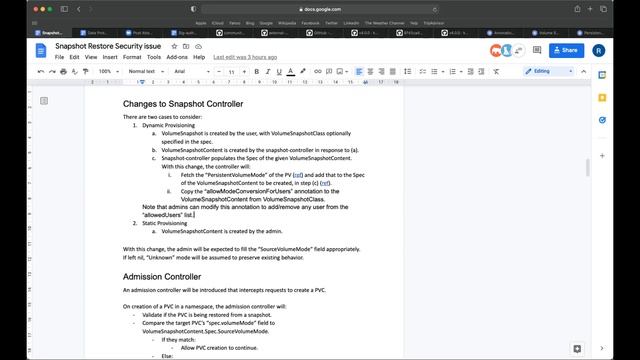Open the Edit menu
Viewport: 640px width, 360px height.
point(74,57)
